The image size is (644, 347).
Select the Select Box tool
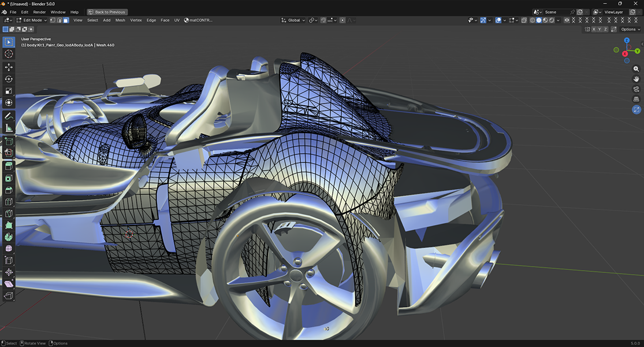click(x=9, y=42)
